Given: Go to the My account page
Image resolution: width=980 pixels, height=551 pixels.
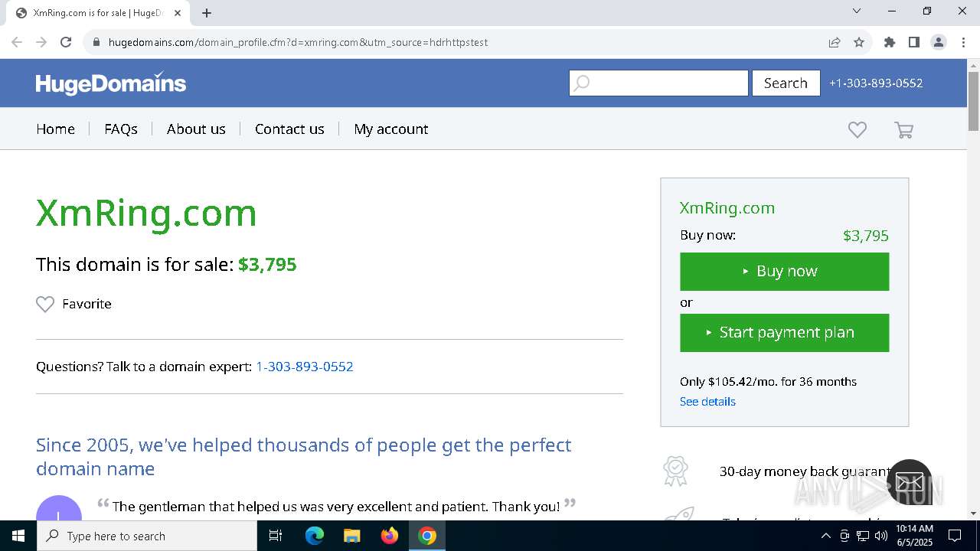Looking at the screenshot, I should 390,129.
